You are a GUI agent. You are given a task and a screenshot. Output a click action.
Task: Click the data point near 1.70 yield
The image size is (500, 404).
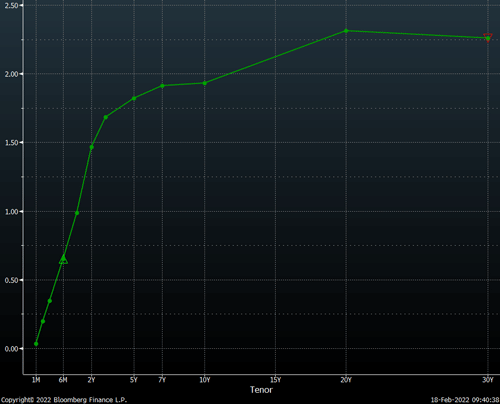tap(106, 117)
